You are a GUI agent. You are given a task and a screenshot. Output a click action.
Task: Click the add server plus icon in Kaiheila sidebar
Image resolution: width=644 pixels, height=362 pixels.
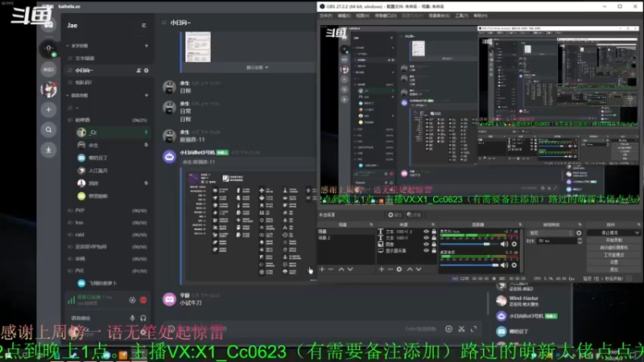(48, 109)
